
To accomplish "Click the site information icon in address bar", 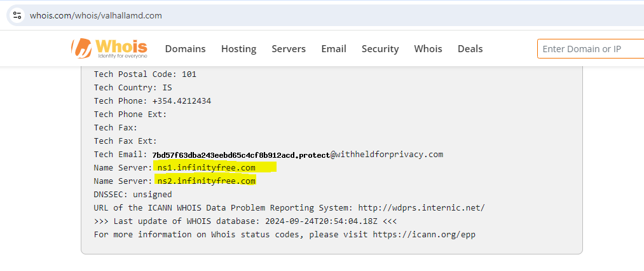I will pos(17,15).
